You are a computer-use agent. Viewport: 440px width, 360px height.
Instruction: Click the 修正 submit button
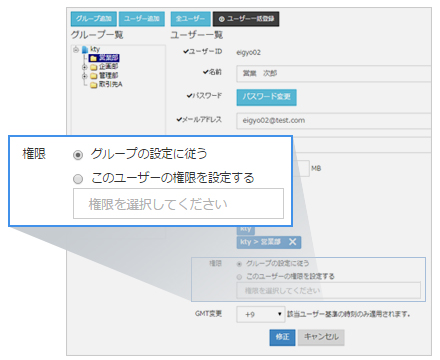(282, 337)
